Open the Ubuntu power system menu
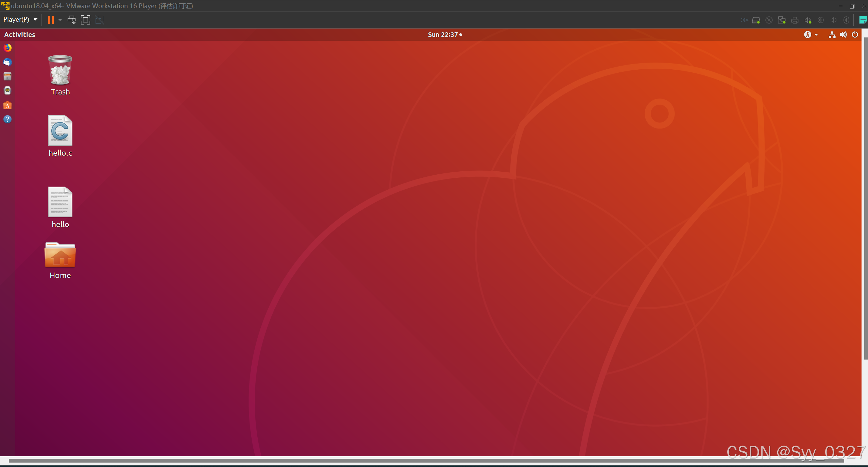Image resolution: width=868 pixels, height=467 pixels. (855, 35)
